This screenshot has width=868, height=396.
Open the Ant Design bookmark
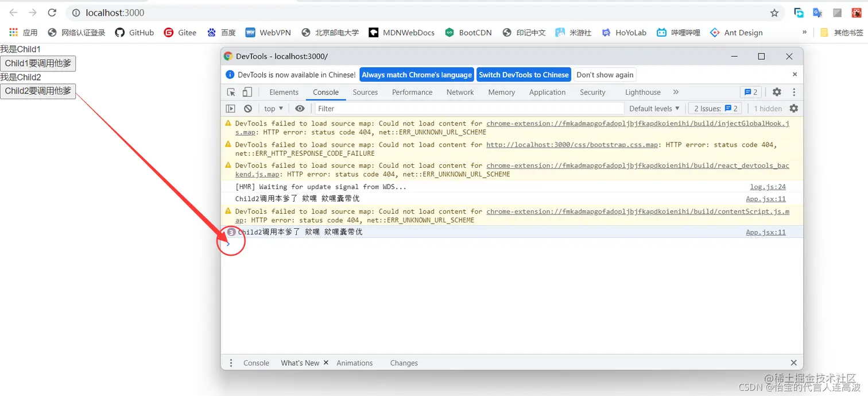(737, 33)
